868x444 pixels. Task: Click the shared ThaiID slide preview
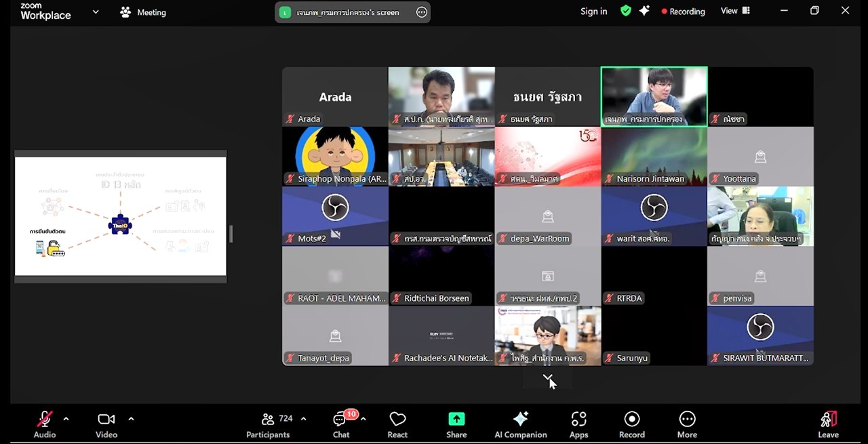tap(121, 216)
